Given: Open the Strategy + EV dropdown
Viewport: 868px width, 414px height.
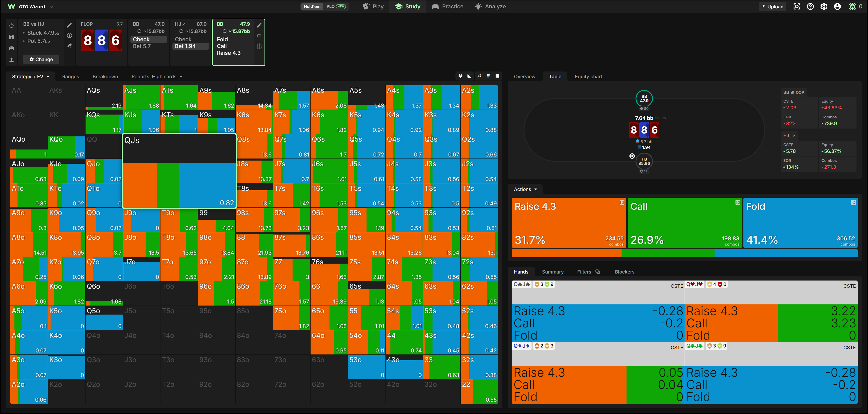Looking at the screenshot, I should 31,76.
